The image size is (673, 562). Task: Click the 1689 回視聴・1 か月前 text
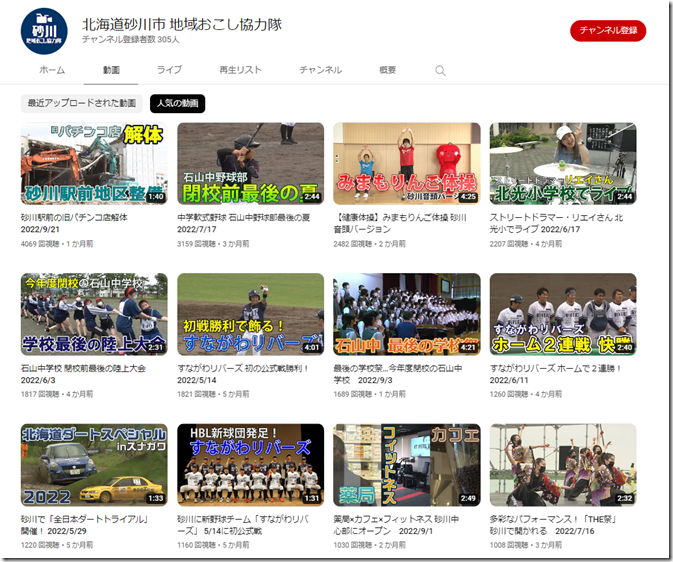click(370, 394)
